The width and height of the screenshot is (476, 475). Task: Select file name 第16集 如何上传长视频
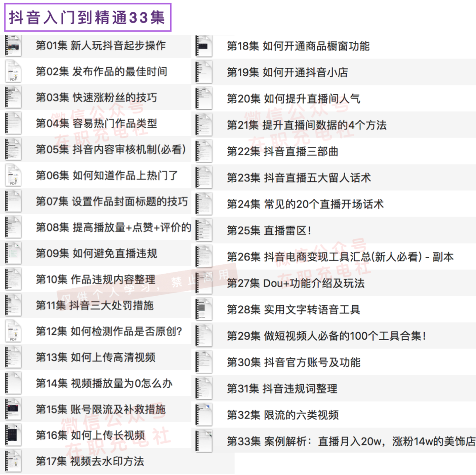pos(90,435)
